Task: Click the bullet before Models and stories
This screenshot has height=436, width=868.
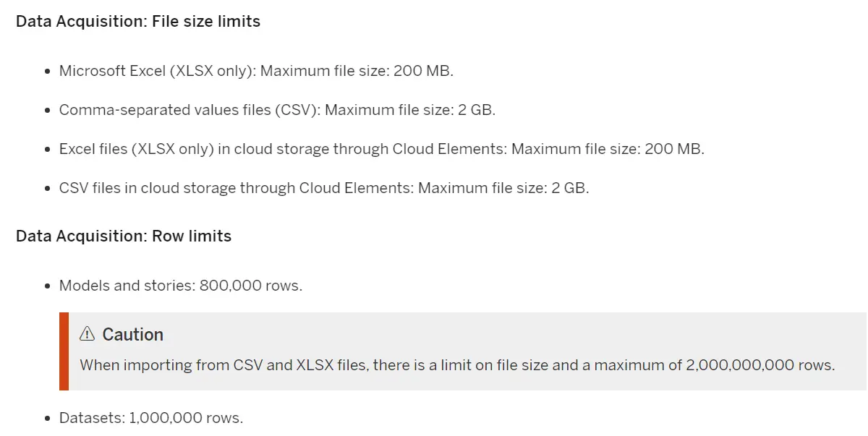Action: tap(47, 286)
